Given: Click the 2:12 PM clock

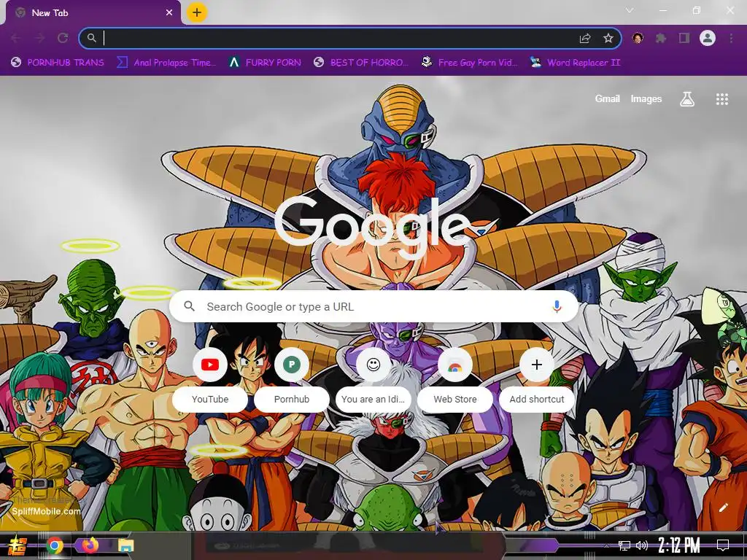Looking at the screenshot, I should [679, 545].
